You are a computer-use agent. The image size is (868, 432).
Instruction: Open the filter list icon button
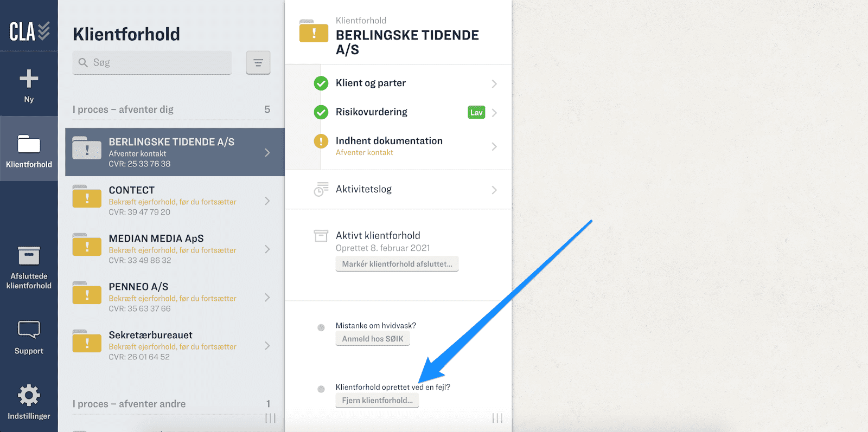point(258,63)
